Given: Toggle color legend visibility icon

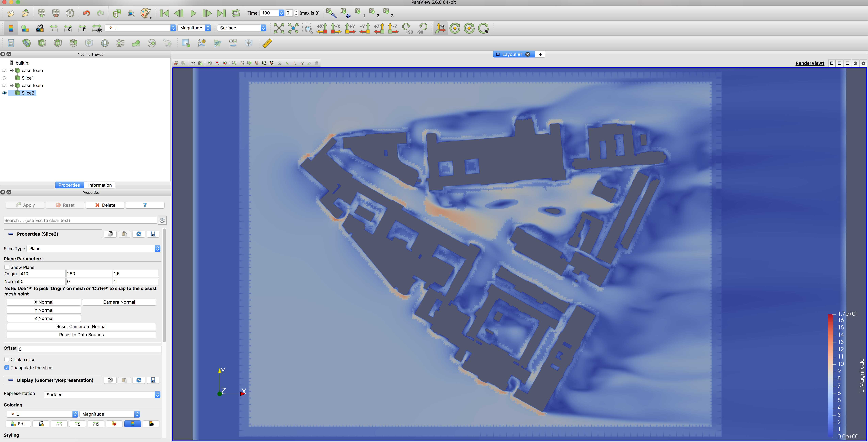Looking at the screenshot, I should [11, 28].
